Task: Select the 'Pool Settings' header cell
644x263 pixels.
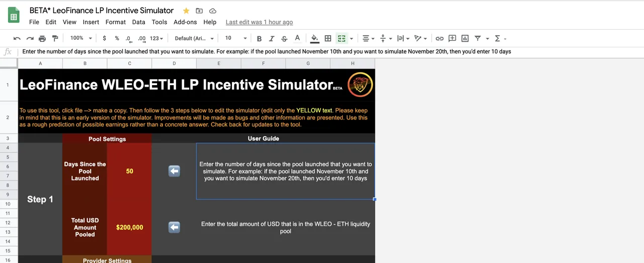Action: coord(107,139)
